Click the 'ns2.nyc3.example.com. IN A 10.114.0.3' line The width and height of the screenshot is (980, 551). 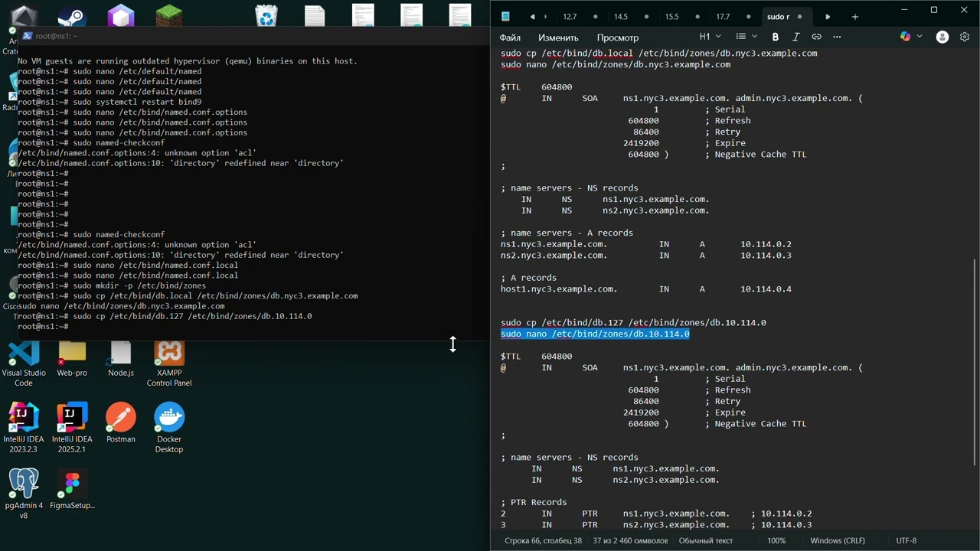coord(646,256)
